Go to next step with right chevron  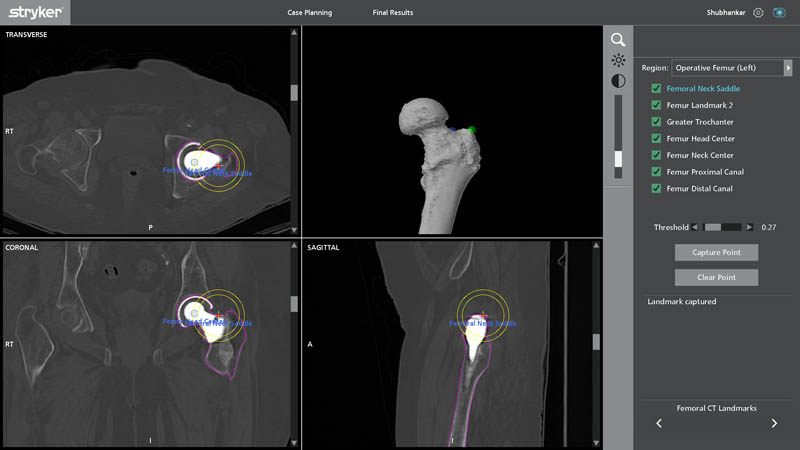coord(774,423)
